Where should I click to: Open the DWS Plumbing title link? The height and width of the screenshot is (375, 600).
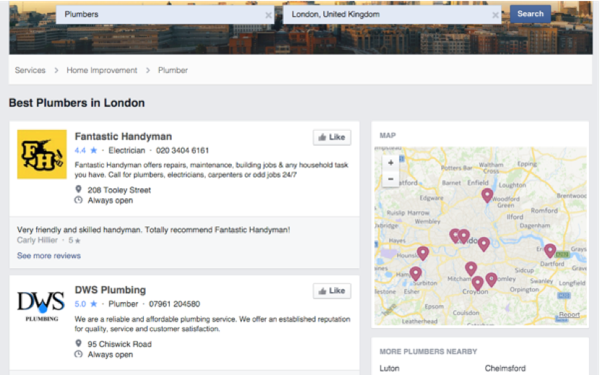pyautogui.click(x=110, y=290)
